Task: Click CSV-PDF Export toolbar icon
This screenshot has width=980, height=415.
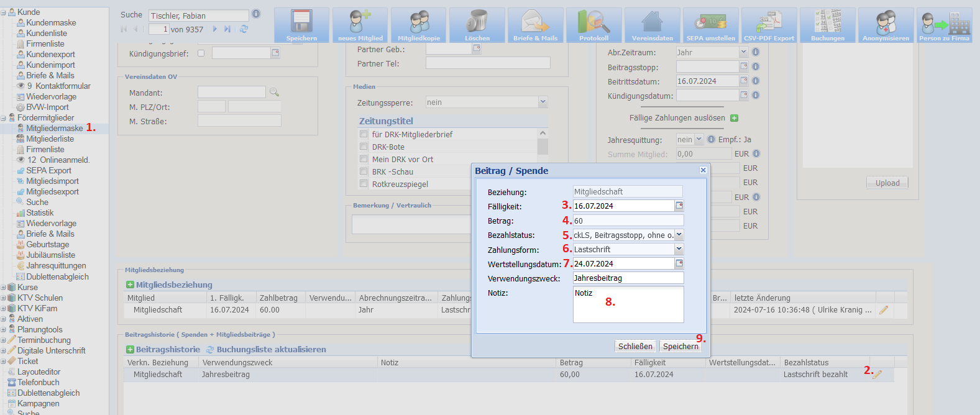Action: pyautogui.click(x=769, y=25)
